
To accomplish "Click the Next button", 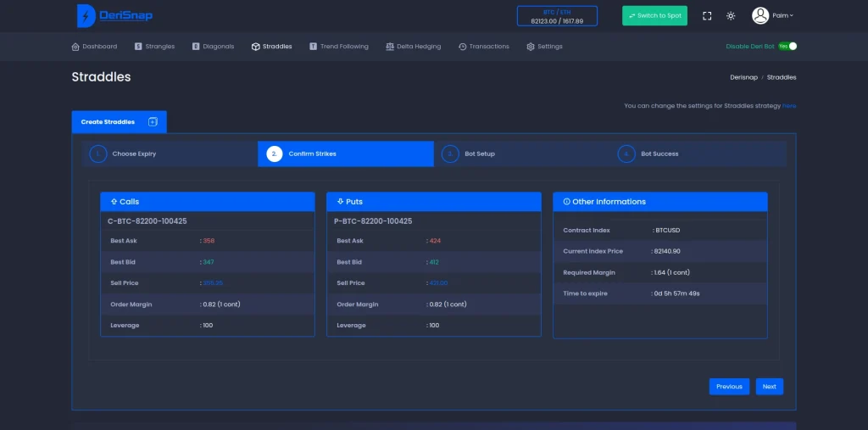I will point(769,387).
